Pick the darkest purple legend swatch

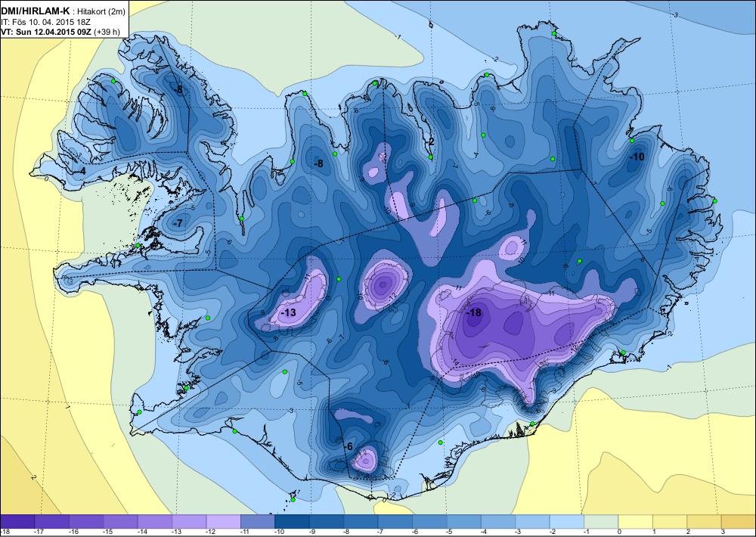coord(17,521)
